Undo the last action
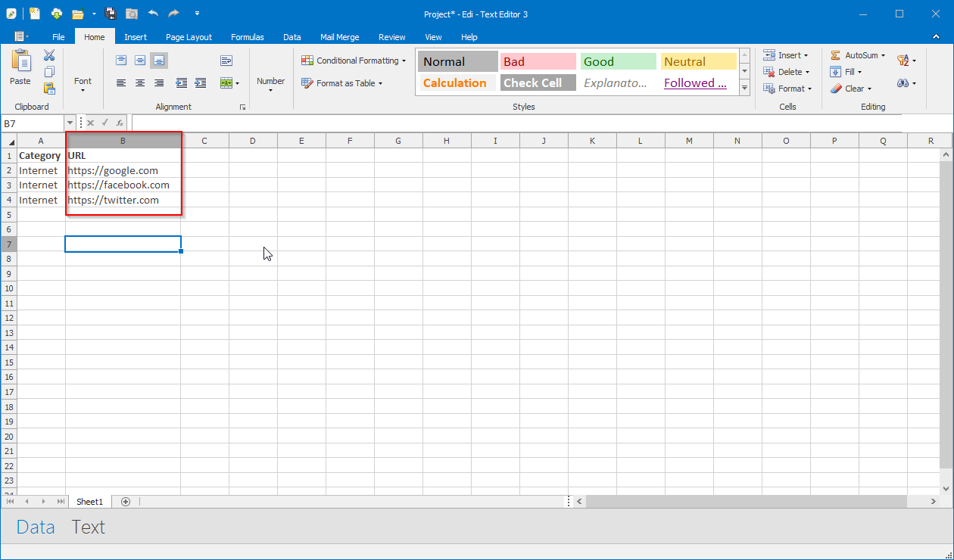 (153, 14)
